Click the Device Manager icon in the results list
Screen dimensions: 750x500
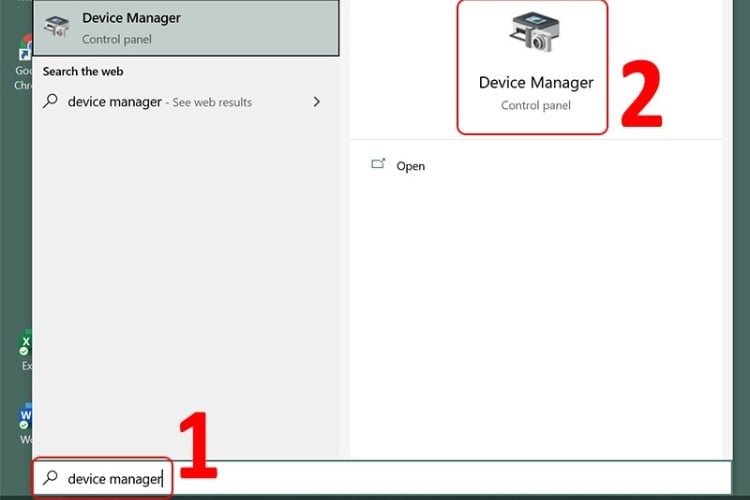tap(59, 27)
